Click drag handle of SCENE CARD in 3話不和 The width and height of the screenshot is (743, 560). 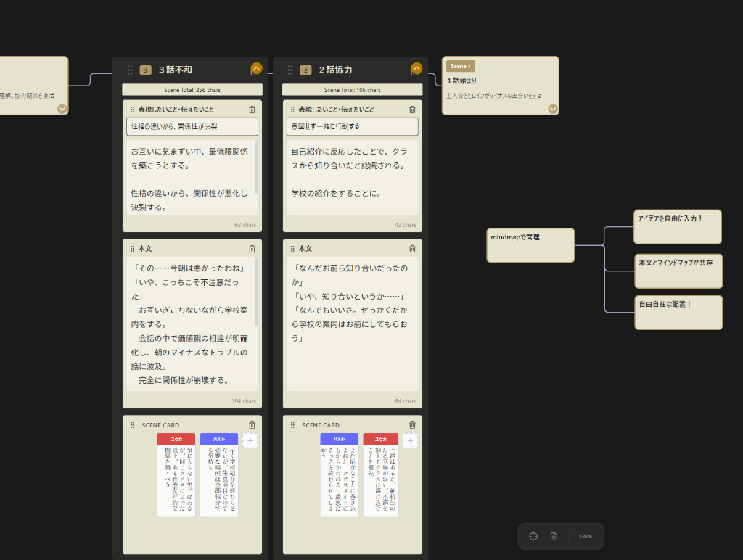132,425
